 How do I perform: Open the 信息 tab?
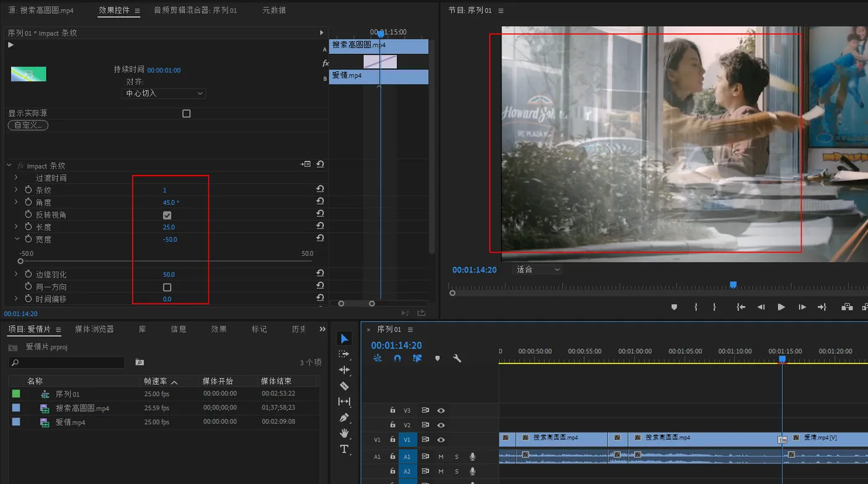[179, 329]
